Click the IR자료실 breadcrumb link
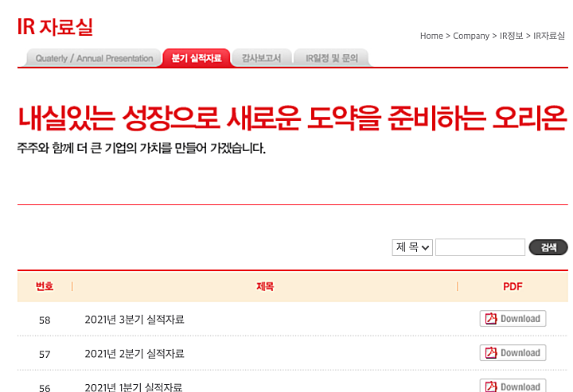The width and height of the screenshot is (573, 392). click(549, 36)
